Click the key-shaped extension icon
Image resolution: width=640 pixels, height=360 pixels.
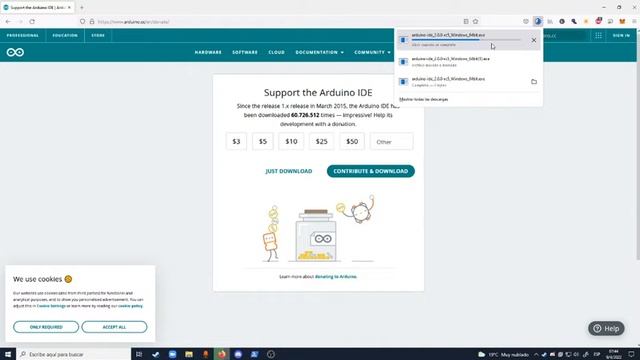[574, 21]
